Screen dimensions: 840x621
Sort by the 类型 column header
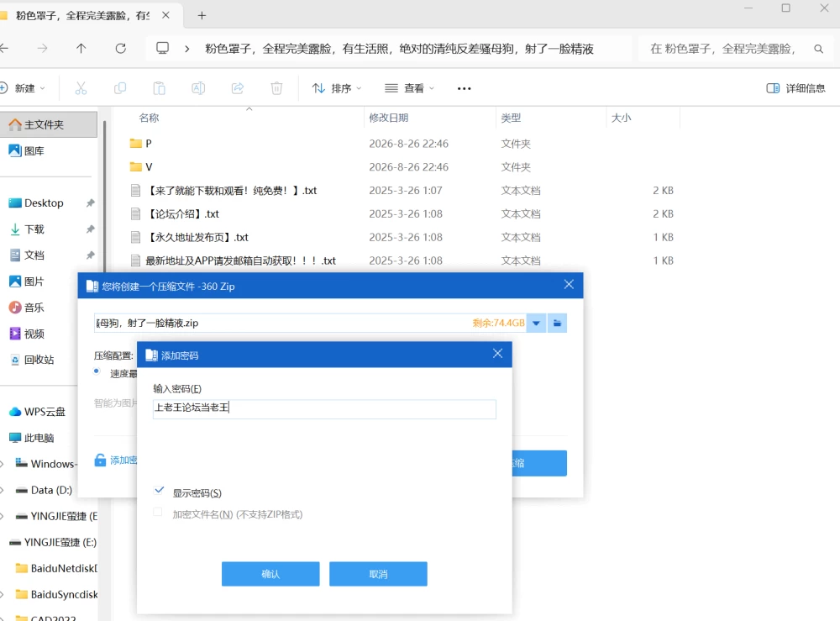point(511,118)
